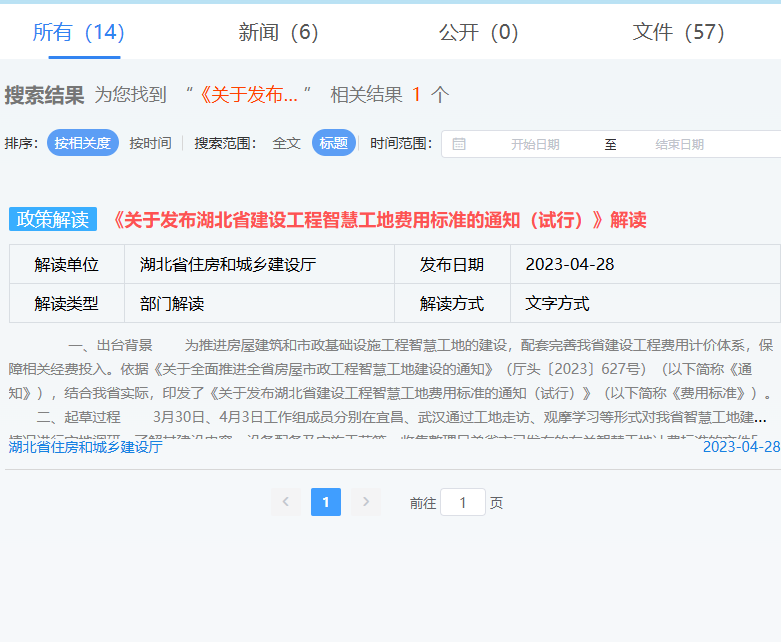Sort results by 按时间
Viewport: 781px width, 642px height.
150,143
